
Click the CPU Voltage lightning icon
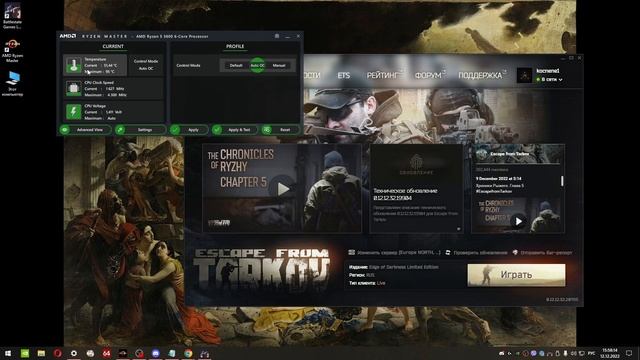coord(73,111)
